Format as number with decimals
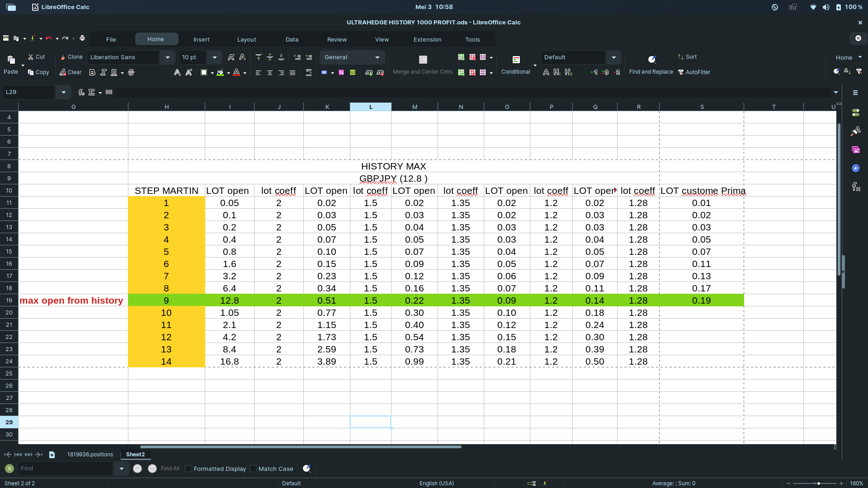This screenshot has height=488, width=868. (353, 72)
